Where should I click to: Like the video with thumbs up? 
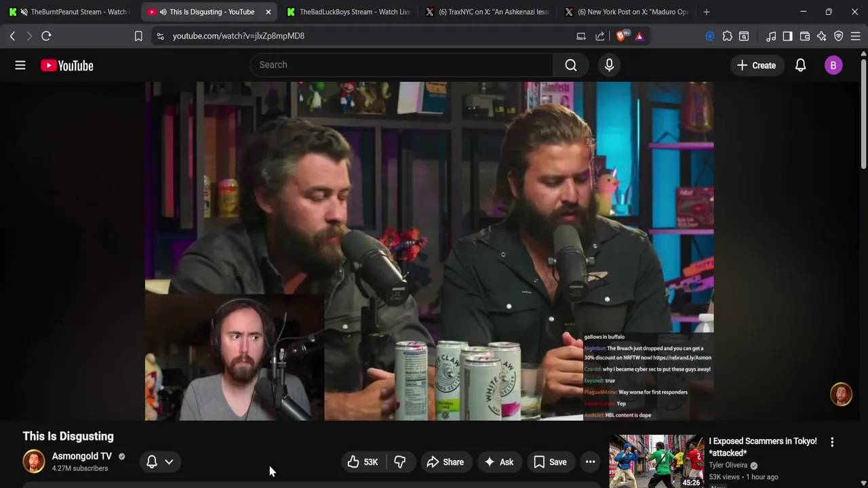[x=363, y=462]
